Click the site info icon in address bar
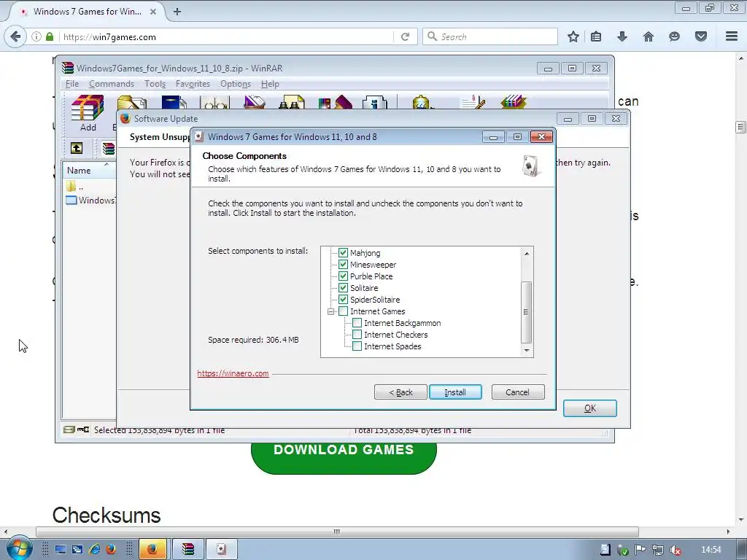 tap(36, 36)
